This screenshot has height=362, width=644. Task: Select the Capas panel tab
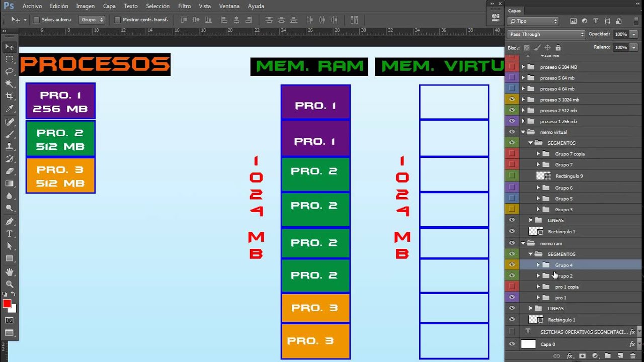(x=515, y=11)
